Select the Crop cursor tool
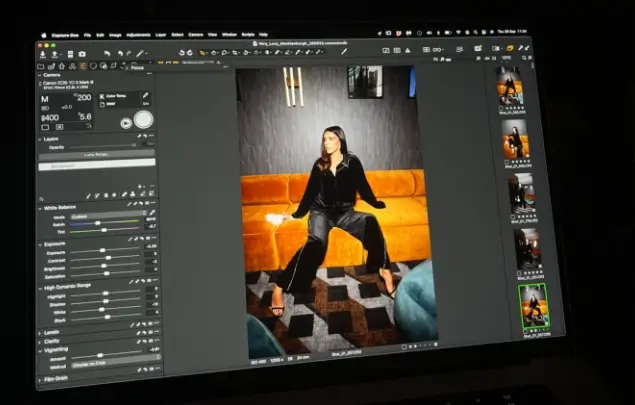 pyautogui.click(x=236, y=53)
